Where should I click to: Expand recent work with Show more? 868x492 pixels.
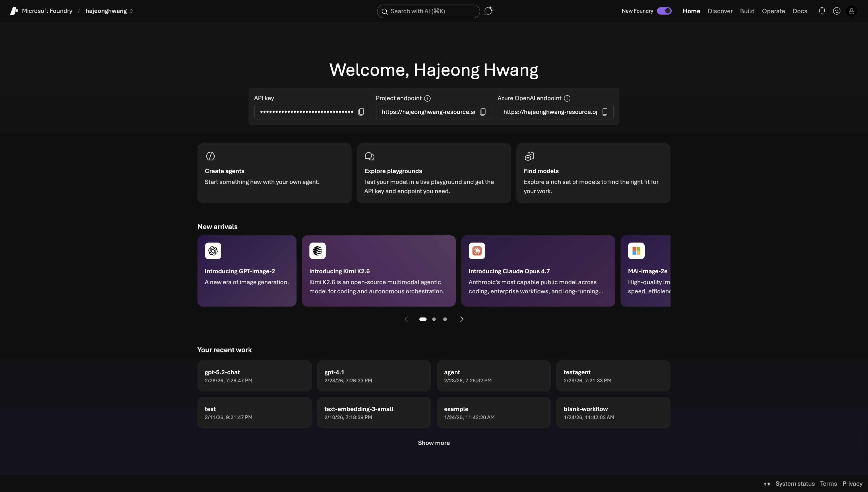click(x=434, y=443)
